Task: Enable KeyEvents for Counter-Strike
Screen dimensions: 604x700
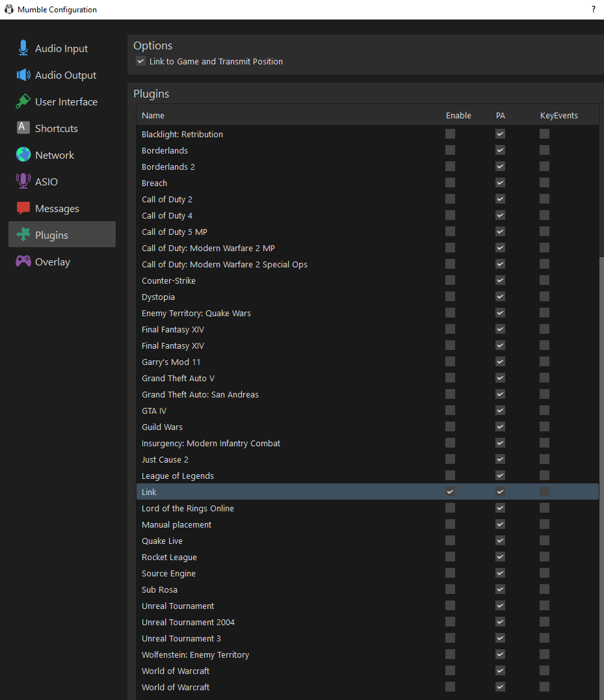Action: pyautogui.click(x=544, y=280)
